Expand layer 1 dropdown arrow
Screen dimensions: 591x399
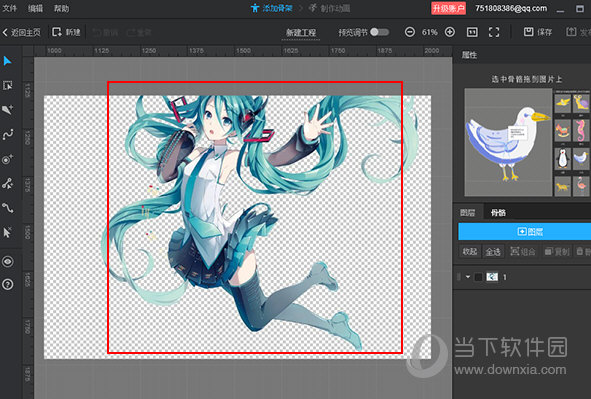pos(468,277)
